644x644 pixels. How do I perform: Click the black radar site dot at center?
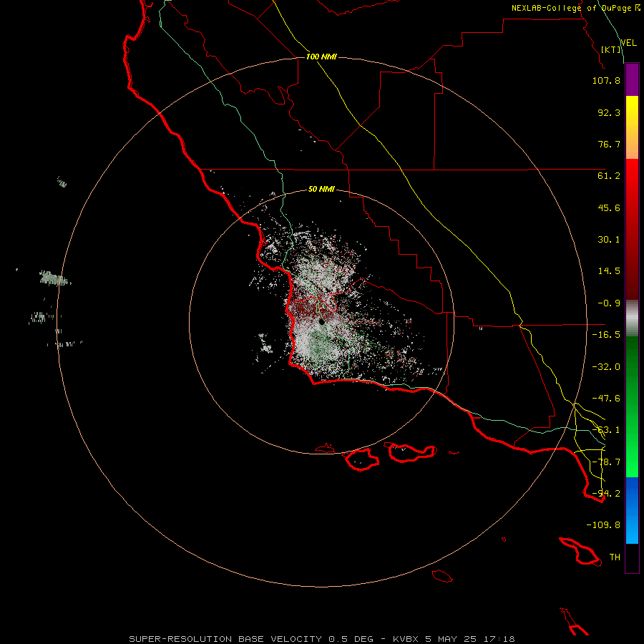[322, 321]
